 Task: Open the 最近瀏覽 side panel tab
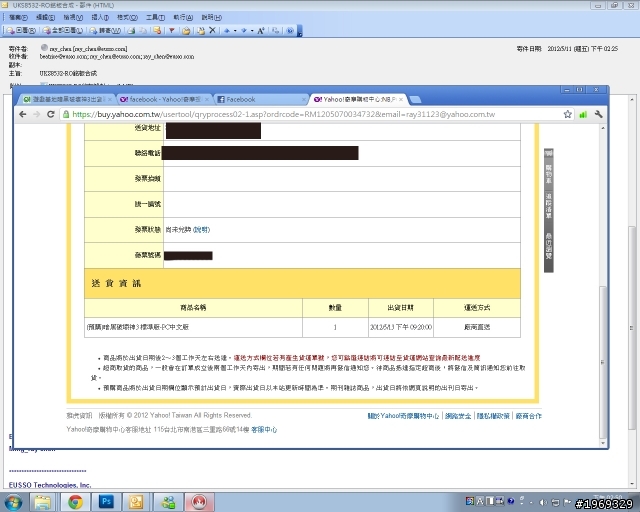coord(549,246)
